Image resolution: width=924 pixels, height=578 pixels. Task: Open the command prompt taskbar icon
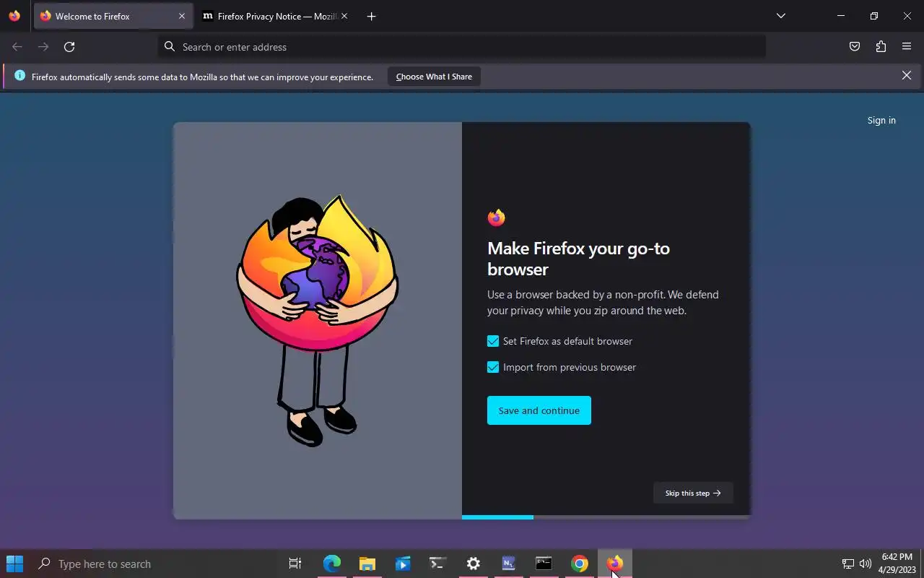(x=544, y=564)
